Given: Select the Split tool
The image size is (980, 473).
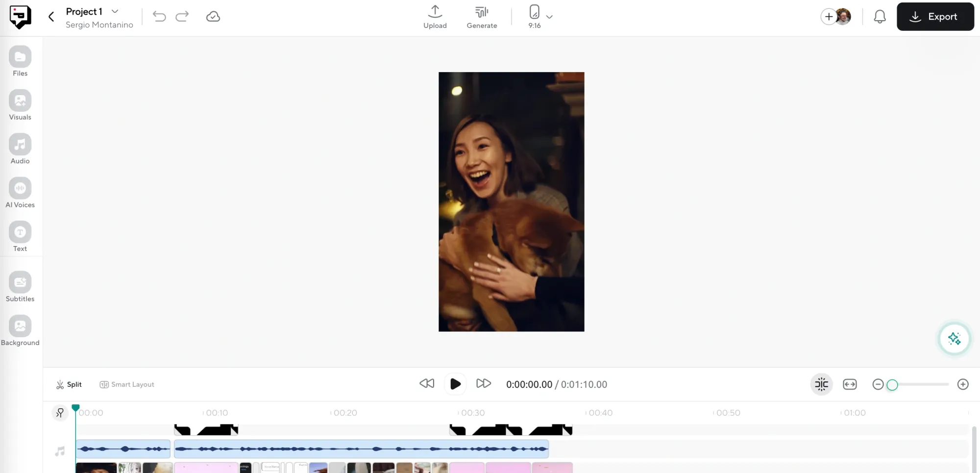Looking at the screenshot, I should click(x=69, y=384).
